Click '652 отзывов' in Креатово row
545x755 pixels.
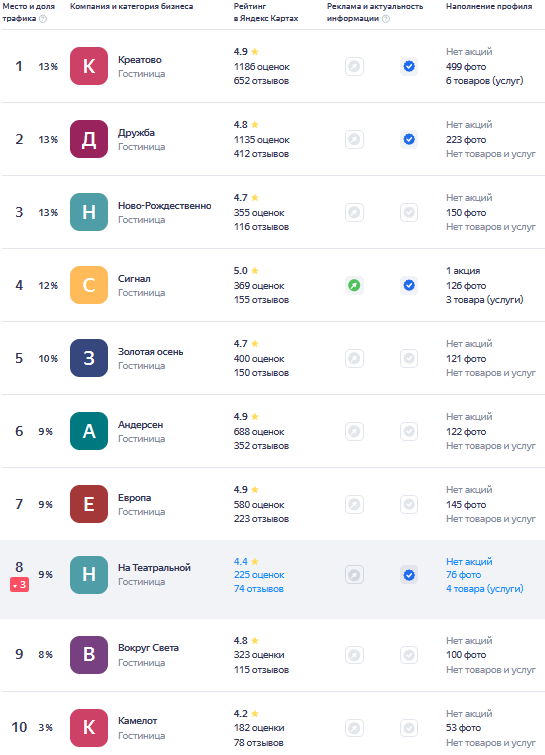(x=261, y=81)
